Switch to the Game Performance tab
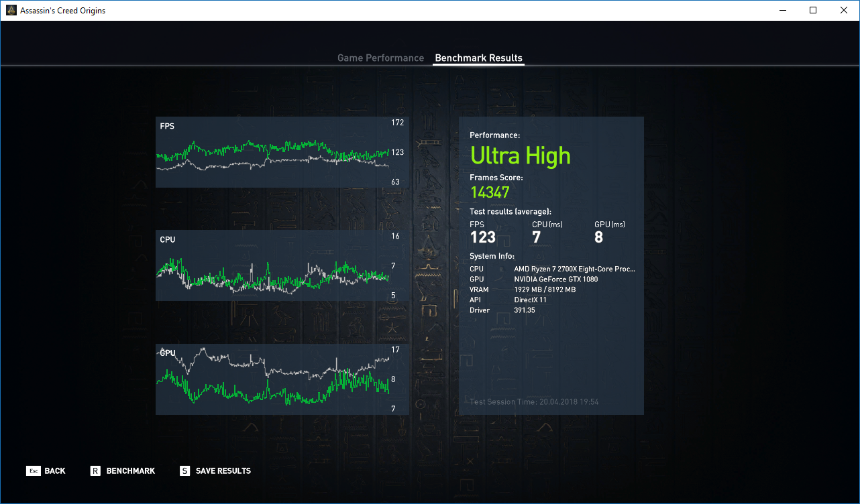Image resolution: width=860 pixels, height=504 pixels. tap(380, 58)
